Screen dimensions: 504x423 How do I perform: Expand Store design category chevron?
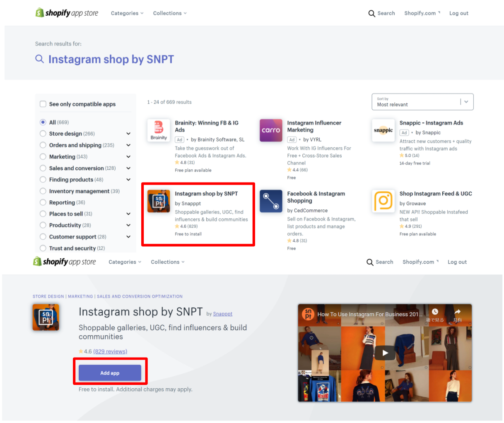coord(128,134)
